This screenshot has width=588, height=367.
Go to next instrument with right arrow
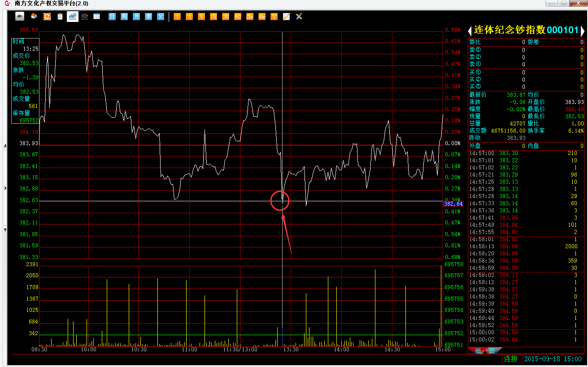click(583, 31)
